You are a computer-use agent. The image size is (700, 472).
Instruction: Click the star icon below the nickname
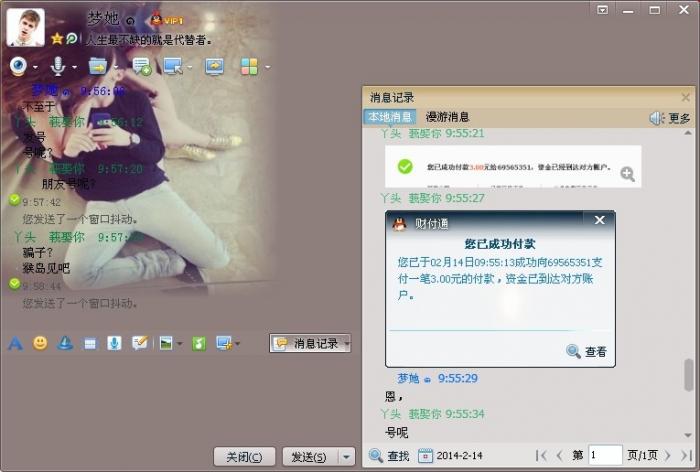point(57,39)
